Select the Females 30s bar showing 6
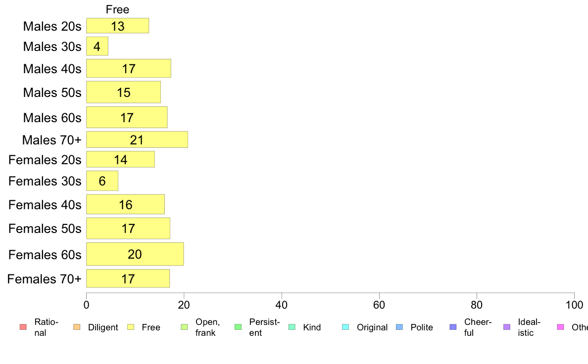 click(102, 181)
